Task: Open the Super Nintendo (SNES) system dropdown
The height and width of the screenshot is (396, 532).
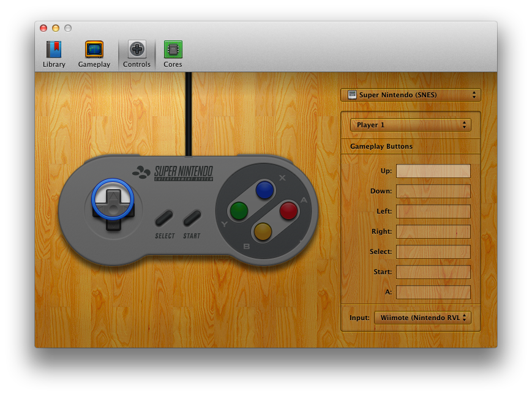Action: [410, 95]
